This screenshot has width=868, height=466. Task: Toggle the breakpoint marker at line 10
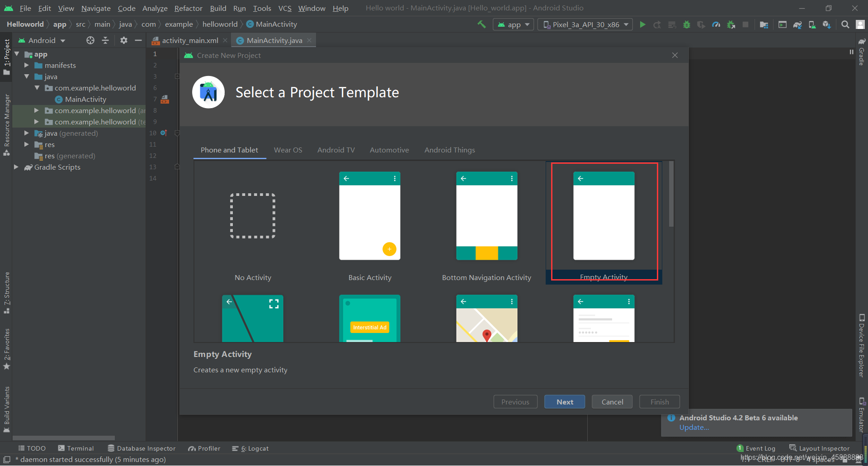164,133
